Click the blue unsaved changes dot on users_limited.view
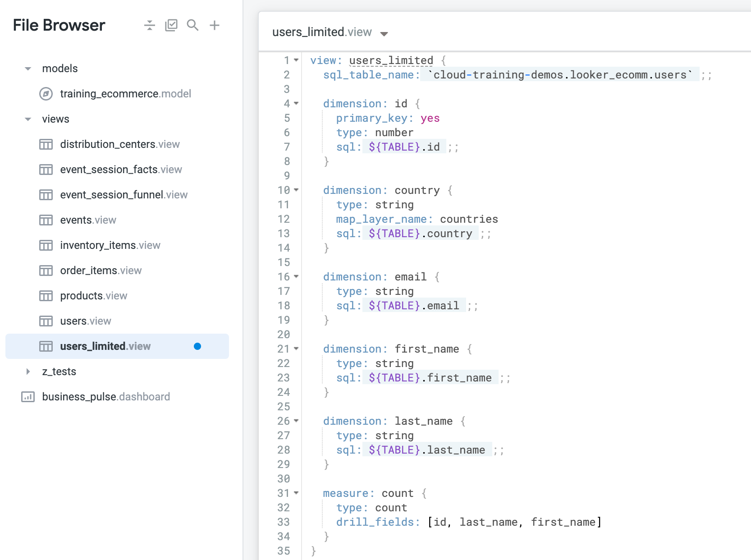The height and width of the screenshot is (560, 751). 197,346
